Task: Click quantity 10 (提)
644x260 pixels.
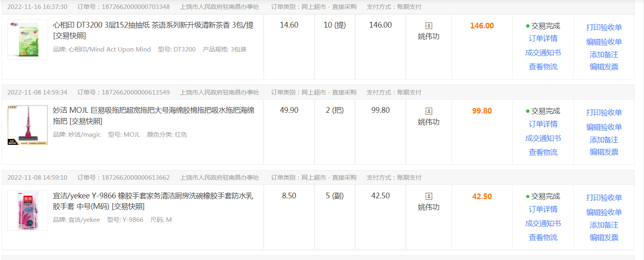Action: 334,25
